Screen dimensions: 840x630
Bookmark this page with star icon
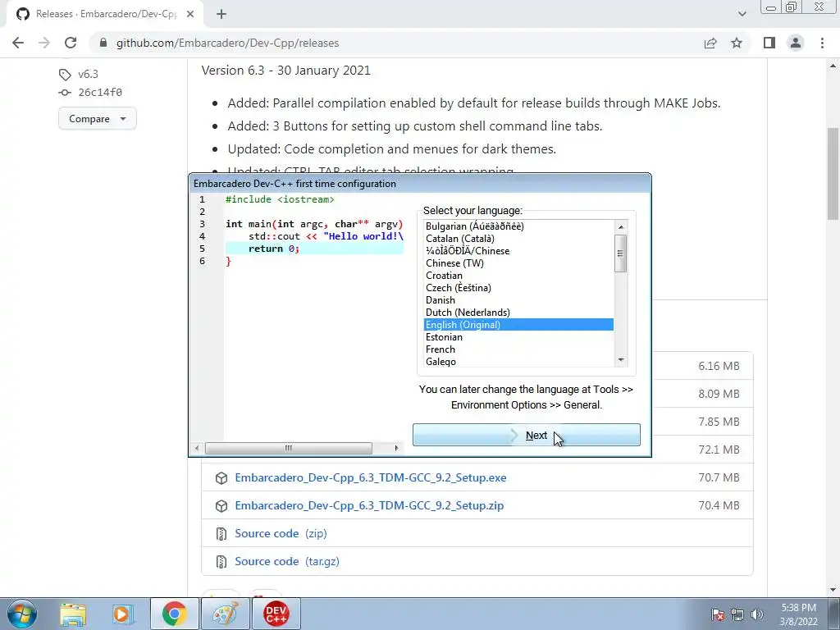click(737, 43)
